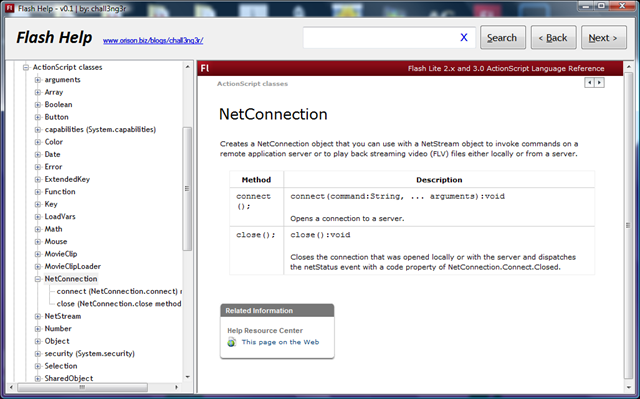Click the Related Information box header
Image resolution: width=640 pixels, height=399 pixels.
[x=277, y=310]
